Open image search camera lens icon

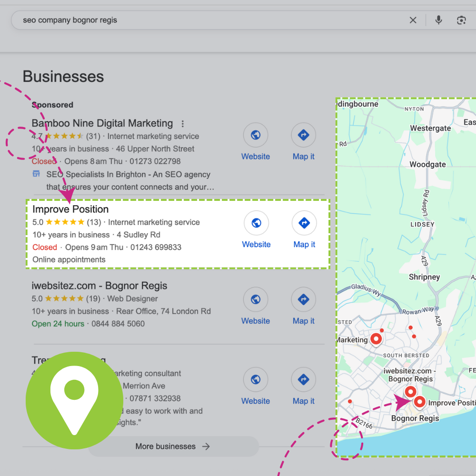point(461,20)
